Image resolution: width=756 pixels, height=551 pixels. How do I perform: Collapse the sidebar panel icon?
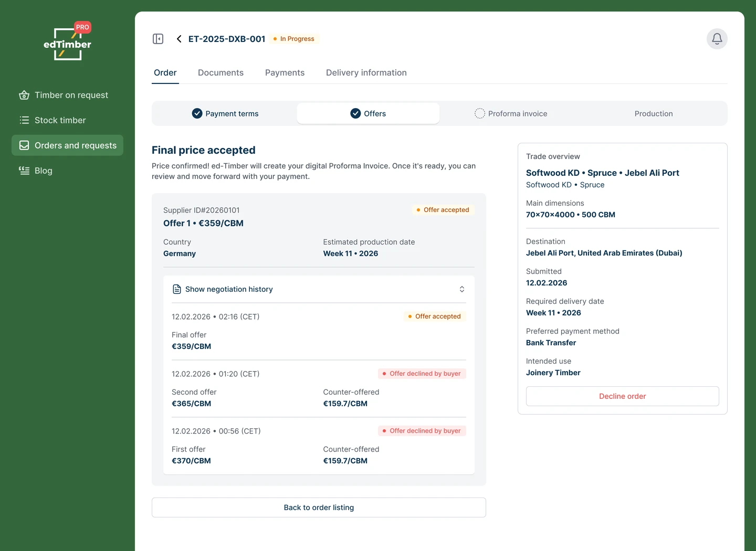pyautogui.click(x=158, y=39)
